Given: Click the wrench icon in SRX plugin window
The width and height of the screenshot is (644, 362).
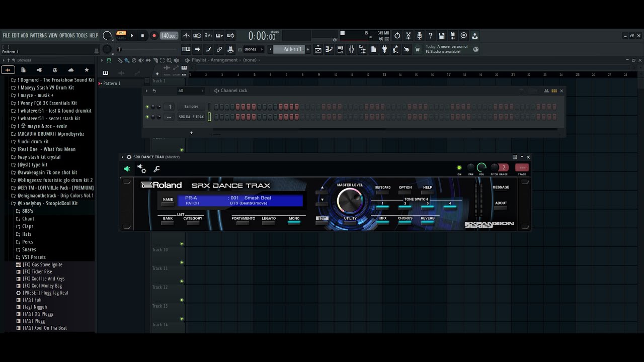Looking at the screenshot, I should 156,169.
